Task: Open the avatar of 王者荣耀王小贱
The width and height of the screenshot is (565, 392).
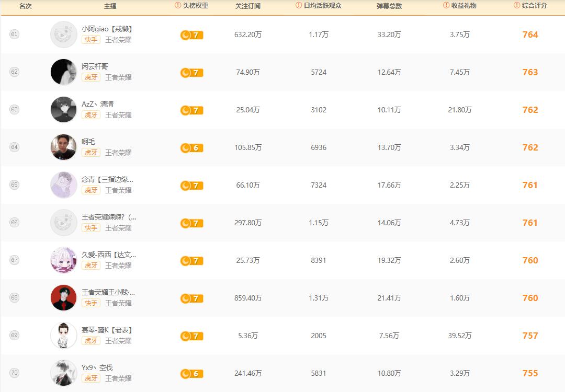Action: 64,298
